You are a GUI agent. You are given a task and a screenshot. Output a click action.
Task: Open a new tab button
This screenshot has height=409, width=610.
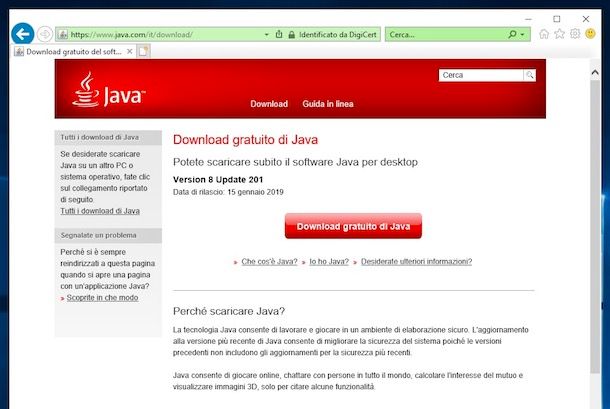(x=143, y=51)
